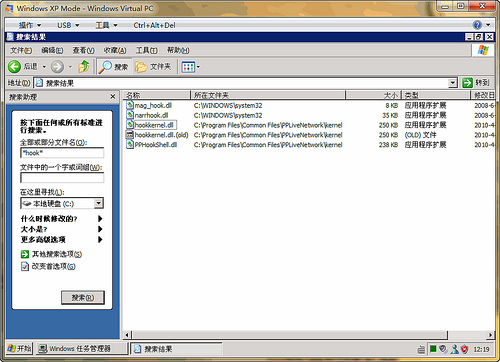Click horizontal scrollbar left arrow
The width and height of the screenshot is (500, 362).
click(x=127, y=335)
